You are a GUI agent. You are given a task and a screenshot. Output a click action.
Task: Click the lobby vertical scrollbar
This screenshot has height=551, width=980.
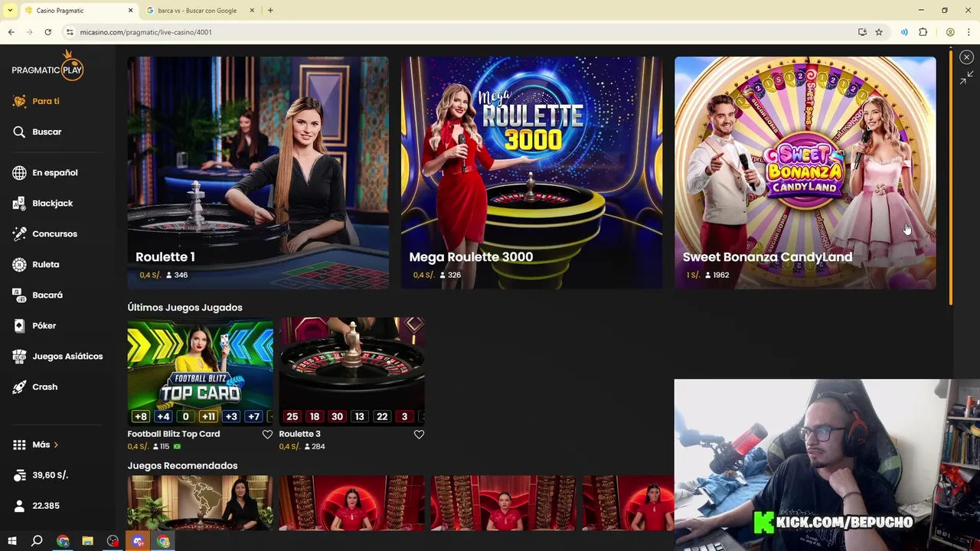click(x=951, y=178)
